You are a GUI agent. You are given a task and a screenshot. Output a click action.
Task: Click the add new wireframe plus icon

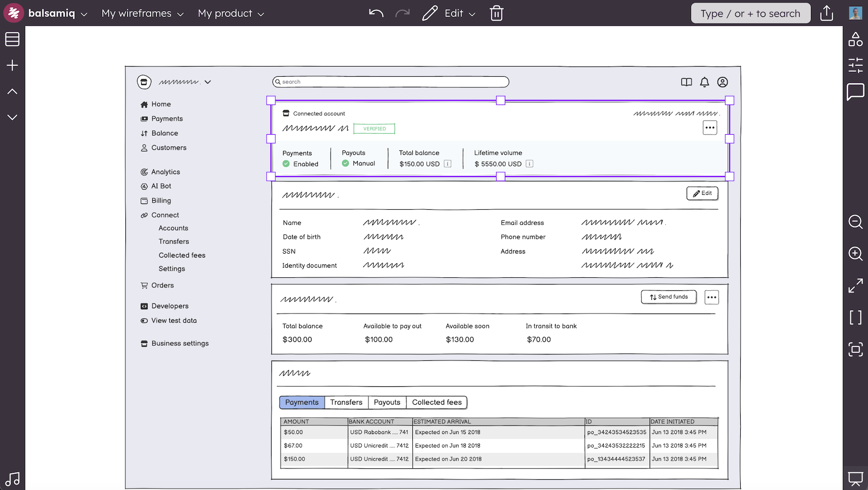(13, 65)
